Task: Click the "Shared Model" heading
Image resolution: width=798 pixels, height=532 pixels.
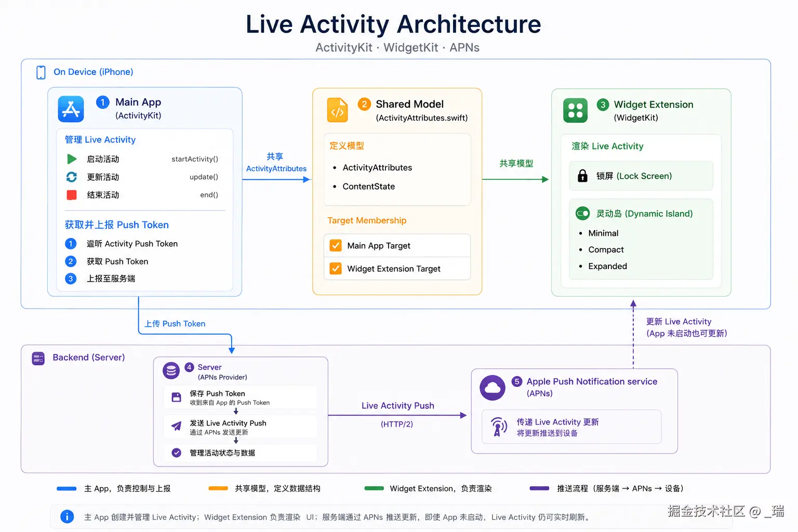Action: (x=410, y=104)
